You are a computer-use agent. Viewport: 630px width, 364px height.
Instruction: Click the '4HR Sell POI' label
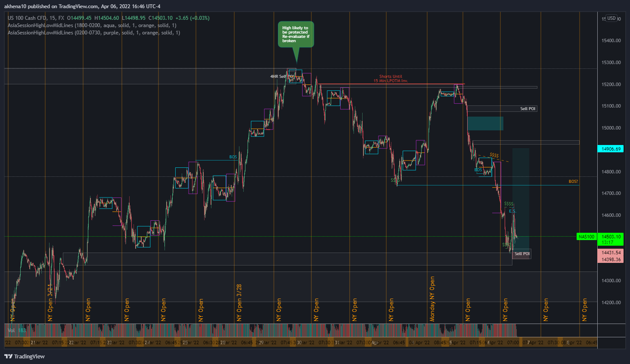click(x=282, y=77)
